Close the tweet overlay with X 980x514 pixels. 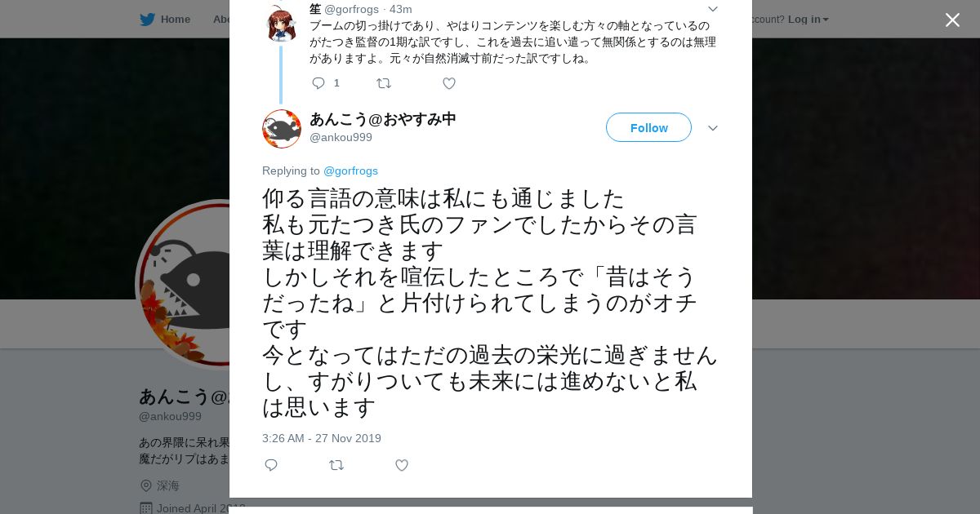tap(952, 20)
